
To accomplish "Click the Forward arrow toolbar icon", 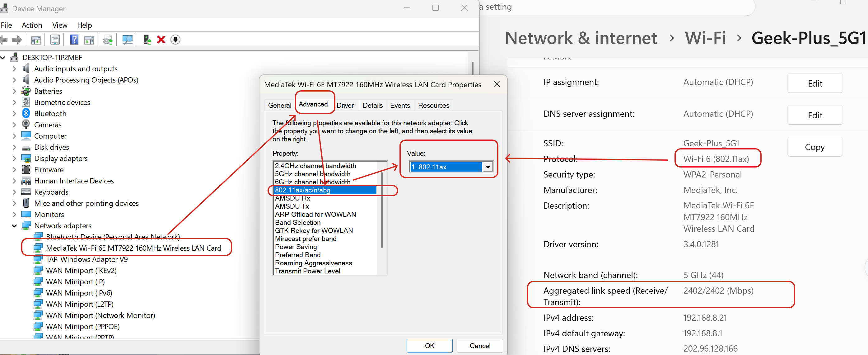I will 16,40.
